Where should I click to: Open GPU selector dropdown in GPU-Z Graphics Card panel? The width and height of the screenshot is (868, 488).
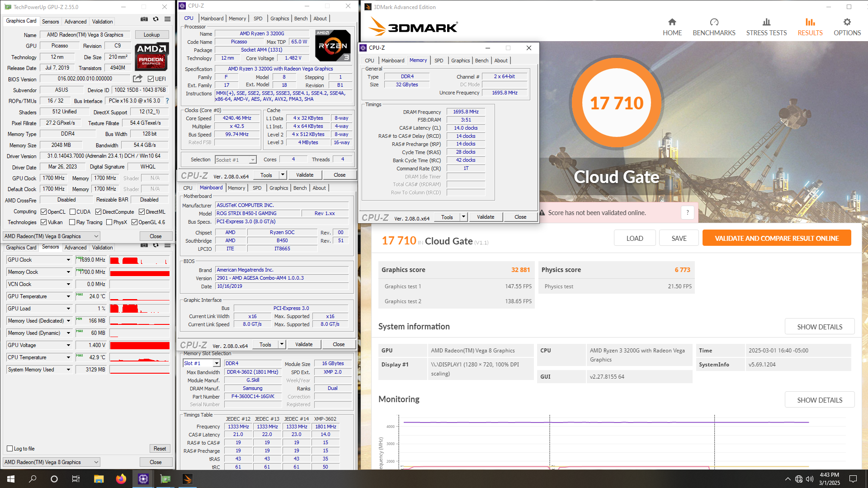point(51,236)
